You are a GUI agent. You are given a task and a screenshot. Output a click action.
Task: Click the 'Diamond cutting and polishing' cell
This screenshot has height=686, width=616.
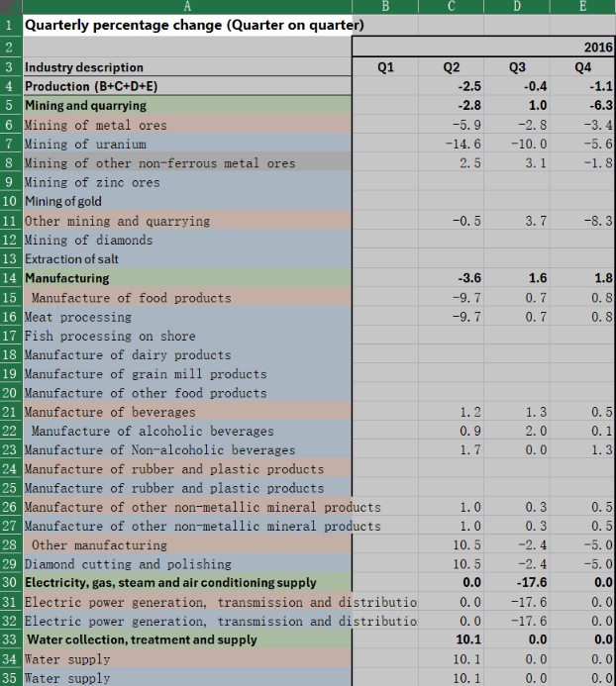pos(128,564)
